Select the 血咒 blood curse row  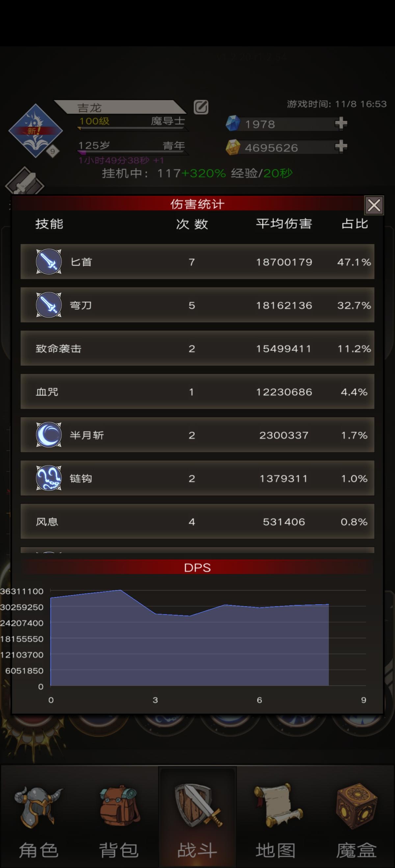point(197,392)
